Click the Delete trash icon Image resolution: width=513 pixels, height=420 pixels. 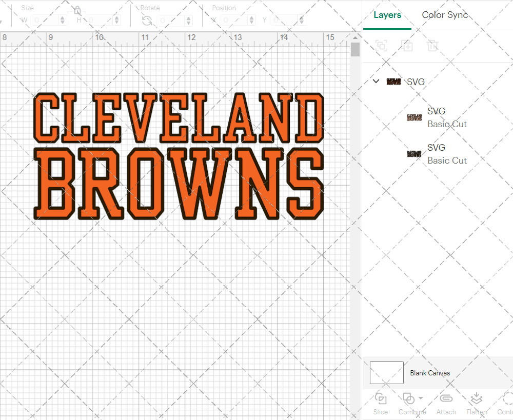pos(432,46)
